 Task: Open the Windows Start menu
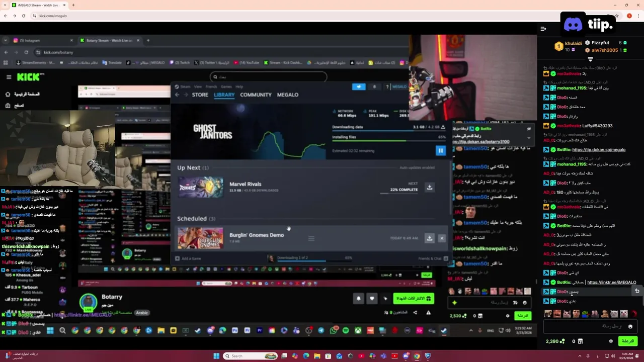click(x=217, y=356)
